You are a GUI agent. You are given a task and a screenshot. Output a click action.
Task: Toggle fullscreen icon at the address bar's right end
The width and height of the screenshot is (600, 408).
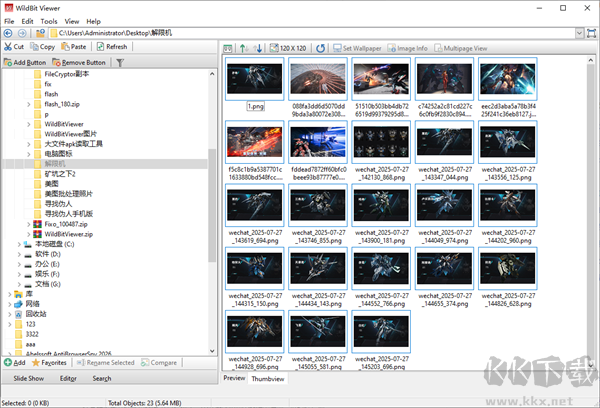591,33
